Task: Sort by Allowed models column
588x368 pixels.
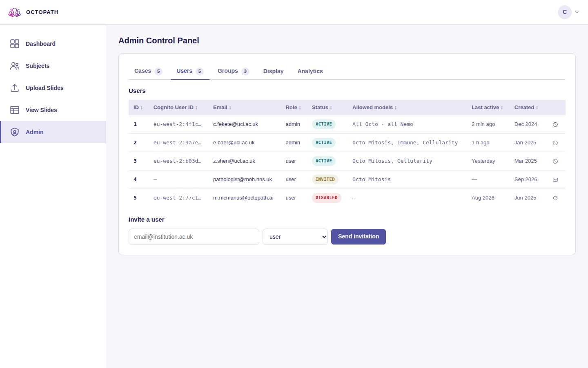Action: (374, 108)
